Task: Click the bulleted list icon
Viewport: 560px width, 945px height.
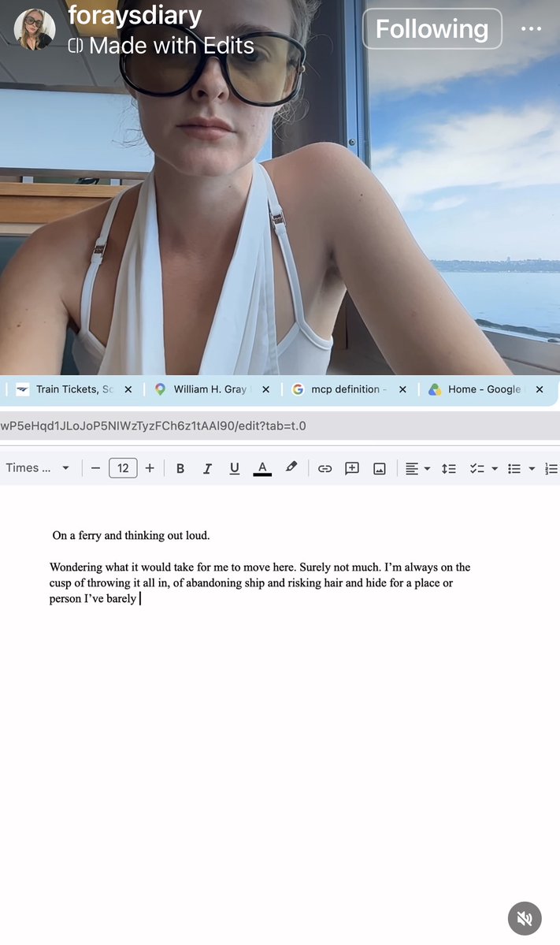Action: tap(514, 468)
